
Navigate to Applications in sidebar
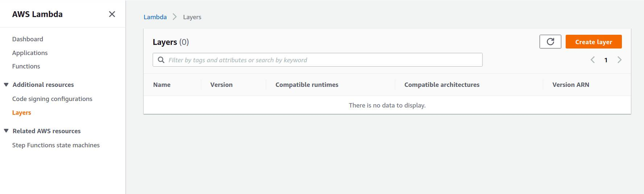(30, 53)
